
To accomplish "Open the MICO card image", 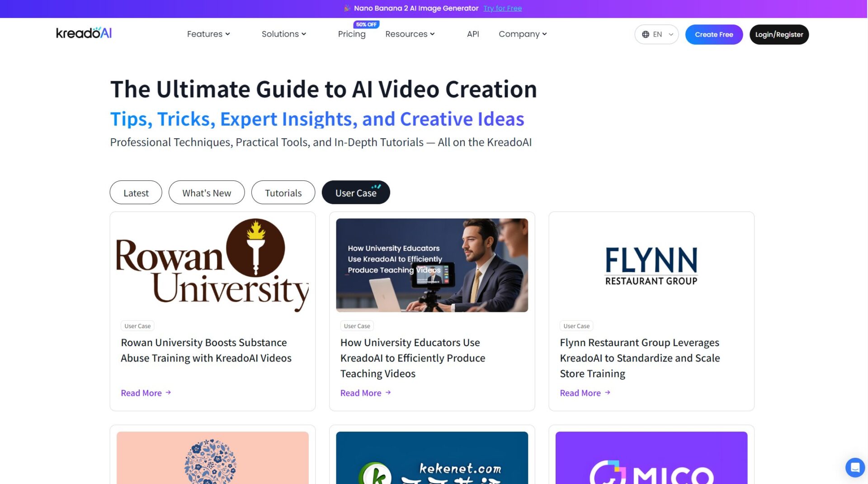I will click(x=651, y=457).
